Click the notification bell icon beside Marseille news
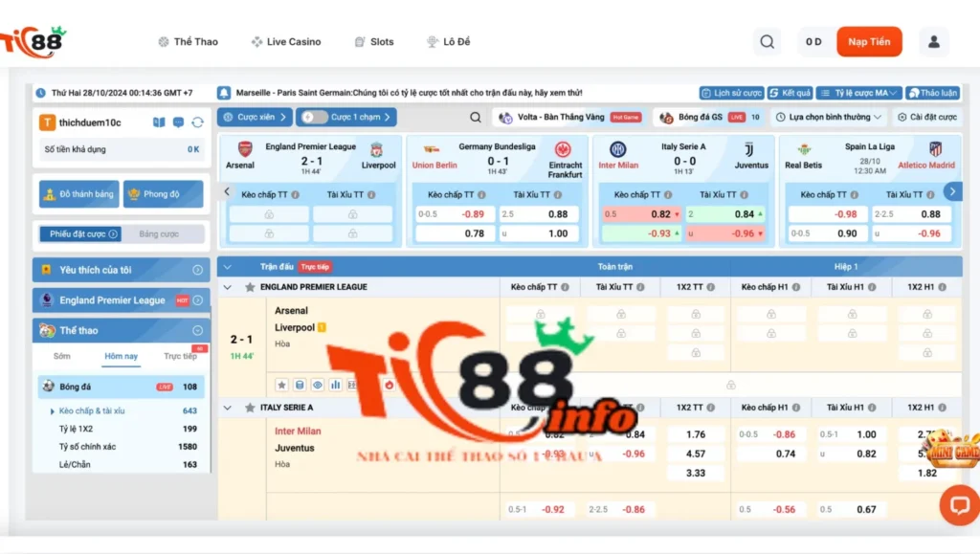Viewport: 980px width, 554px height. (224, 93)
